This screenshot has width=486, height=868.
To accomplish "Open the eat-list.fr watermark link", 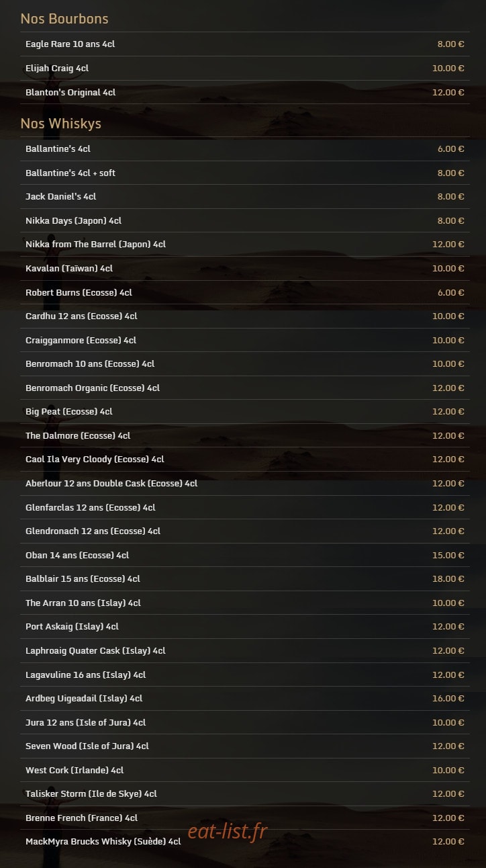I will tap(228, 832).
